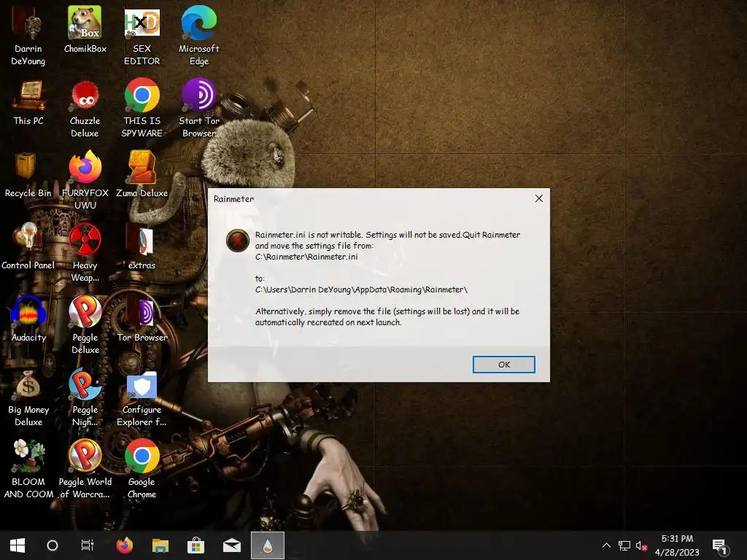Launch ChomikBox from the desktop
Viewport: 747px width, 560px height.
click(85, 29)
